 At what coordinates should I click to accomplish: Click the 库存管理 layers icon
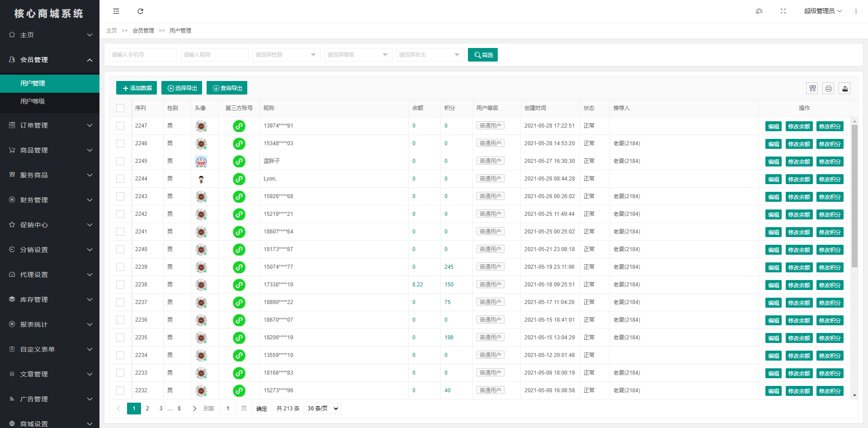coord(12,299)
